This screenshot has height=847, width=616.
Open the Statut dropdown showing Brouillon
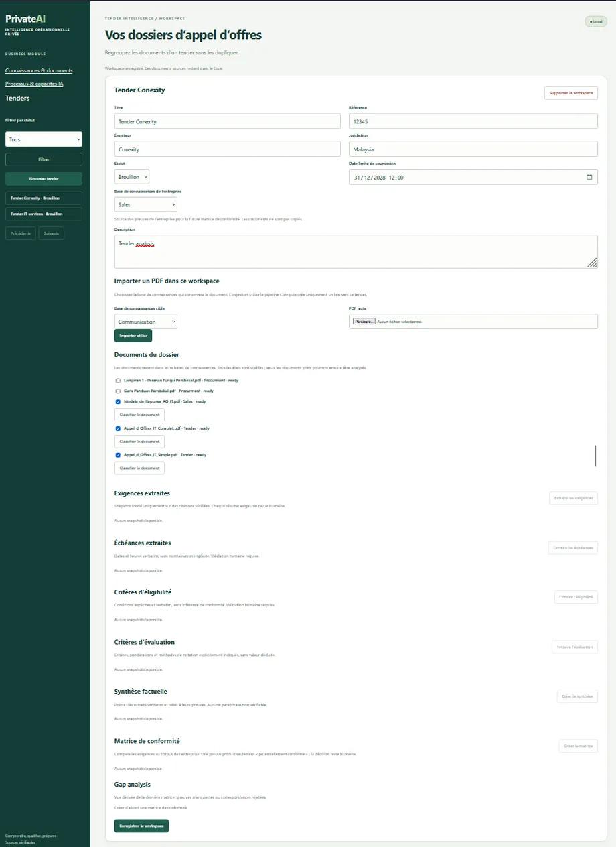coord(132,176)
